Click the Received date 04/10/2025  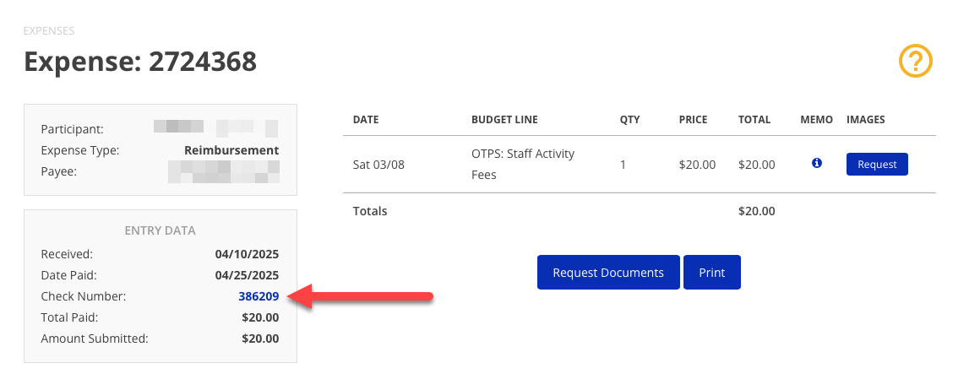point(247,254)
